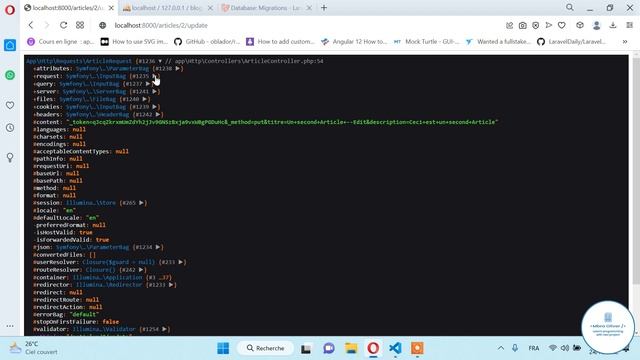Search tabs with the magnifier icon
The height and width of the screenshot is (360, 640).
570,7
